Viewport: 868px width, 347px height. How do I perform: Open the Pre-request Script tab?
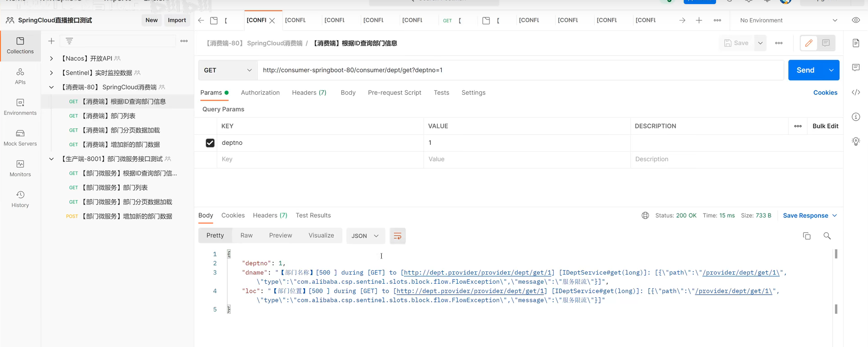pyautogui.click(x=394, y=92)
